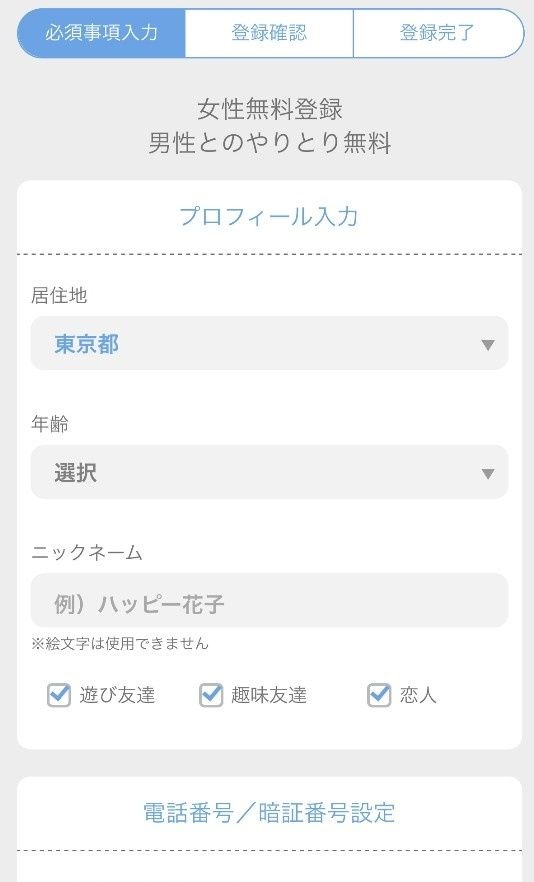Viewport: 534px width, 882px height.
Task: Toggle the 趣味友達 checkbox
Action: click(211, 695)
